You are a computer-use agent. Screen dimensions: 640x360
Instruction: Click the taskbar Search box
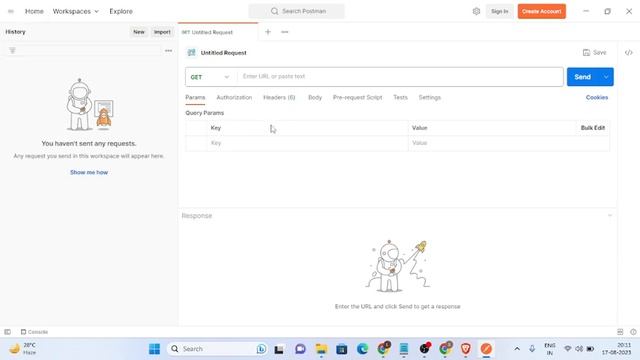coord(218,349)
